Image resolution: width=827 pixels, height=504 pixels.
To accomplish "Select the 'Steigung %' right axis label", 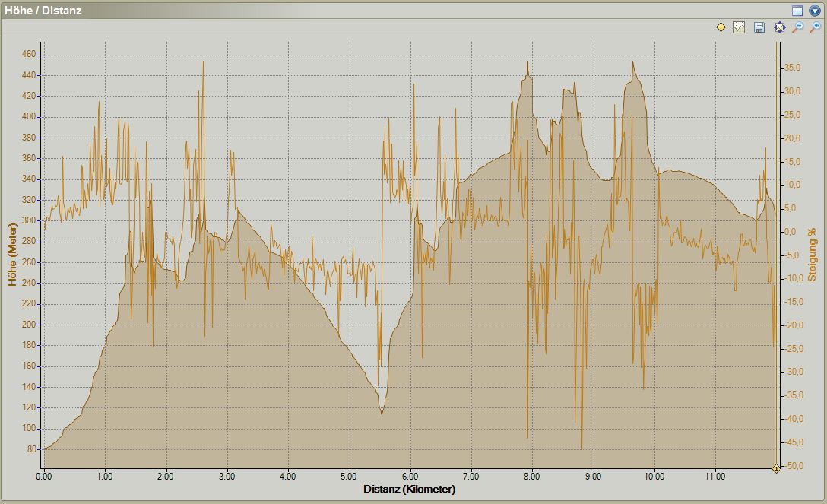I will (812, 255).
